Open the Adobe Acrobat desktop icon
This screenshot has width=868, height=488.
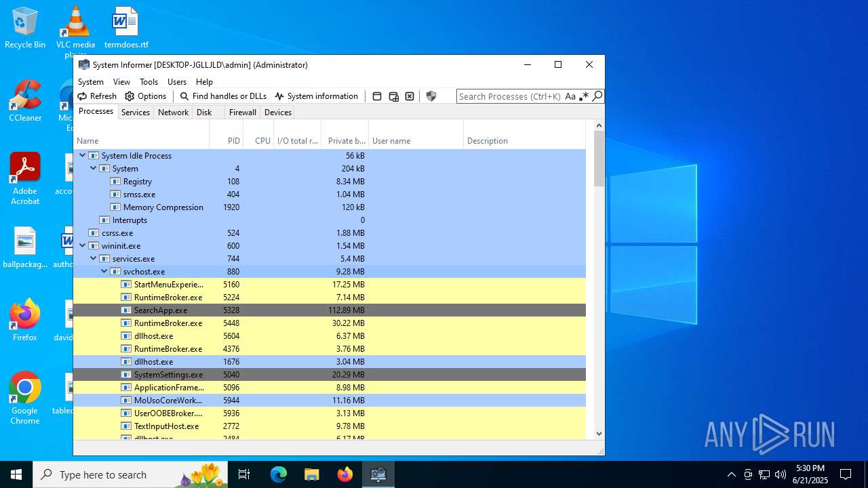point(25,179)
